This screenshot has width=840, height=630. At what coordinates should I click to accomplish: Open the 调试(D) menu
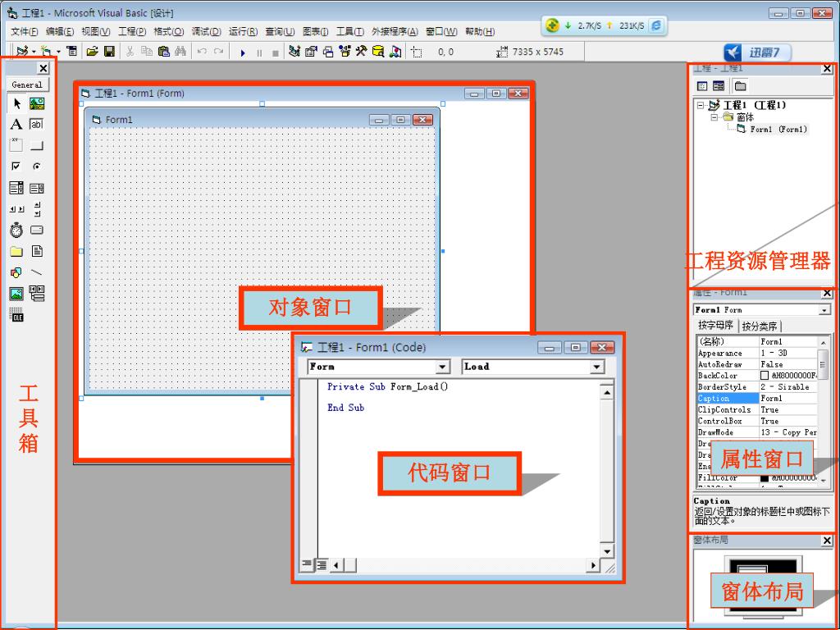point(206,32)
